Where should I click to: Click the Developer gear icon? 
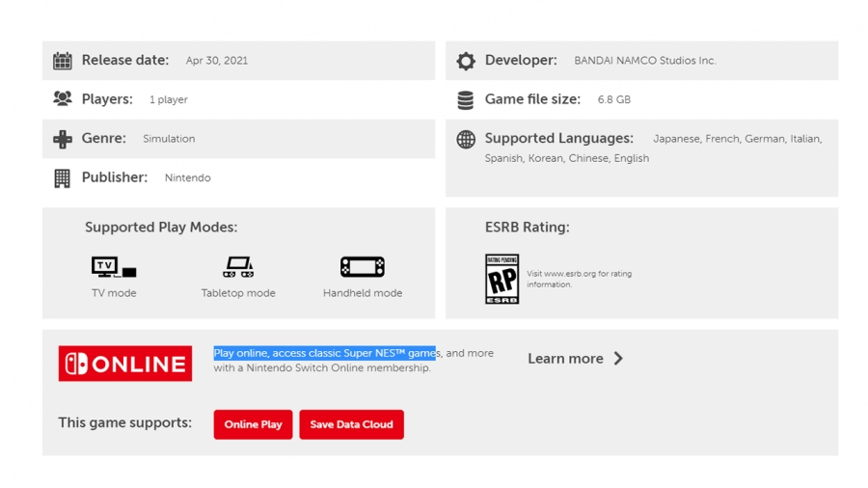pyautogui.click(x=466, y=61)
